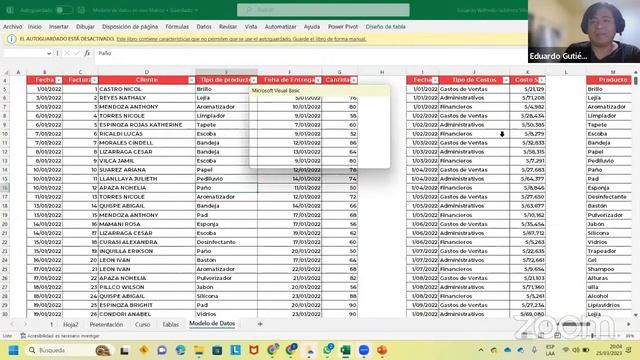640x360 pixels.
Task: Open Task View from the taskbar
Action: pyautogui.click(x=124, y=350)
